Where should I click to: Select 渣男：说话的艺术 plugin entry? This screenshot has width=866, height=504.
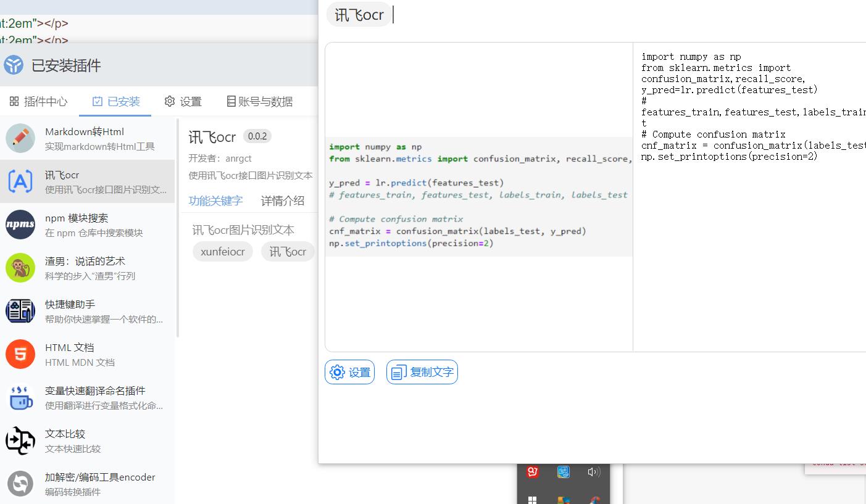[88, 268]
